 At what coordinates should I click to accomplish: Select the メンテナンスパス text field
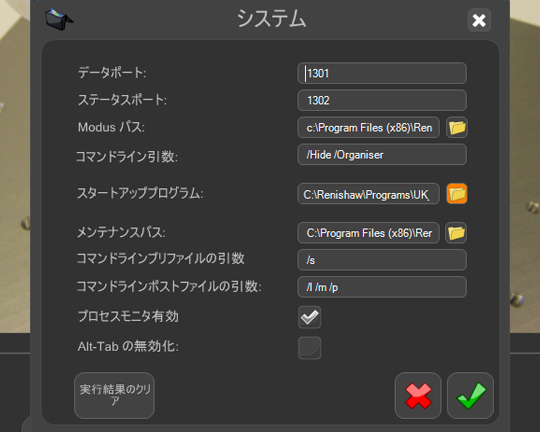[x=368, y=233]
